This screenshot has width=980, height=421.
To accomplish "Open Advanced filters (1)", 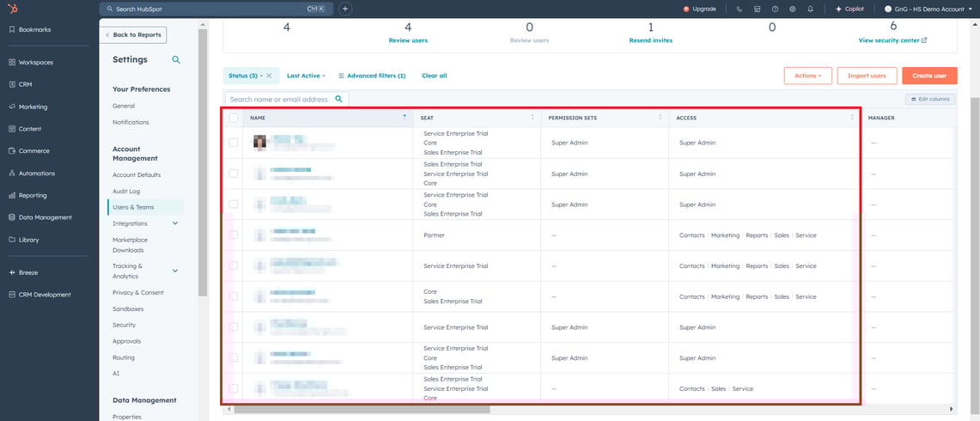I will pos(372,76).
